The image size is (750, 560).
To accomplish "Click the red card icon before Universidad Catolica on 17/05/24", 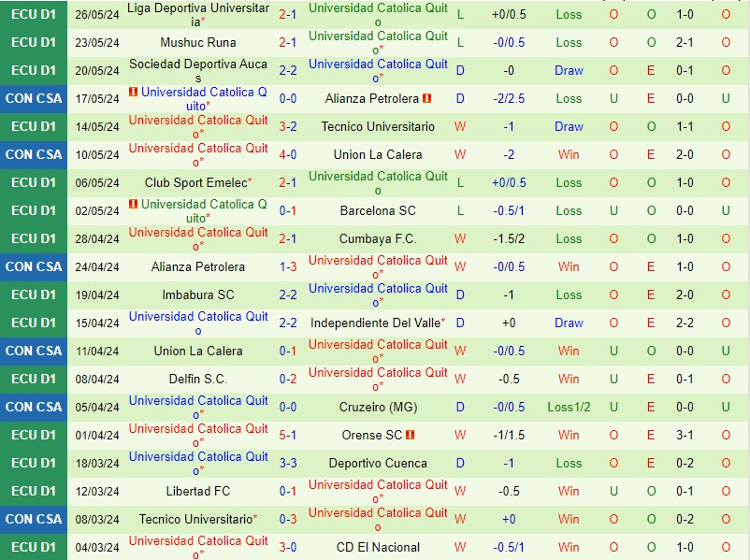I will tap(134, 92).
